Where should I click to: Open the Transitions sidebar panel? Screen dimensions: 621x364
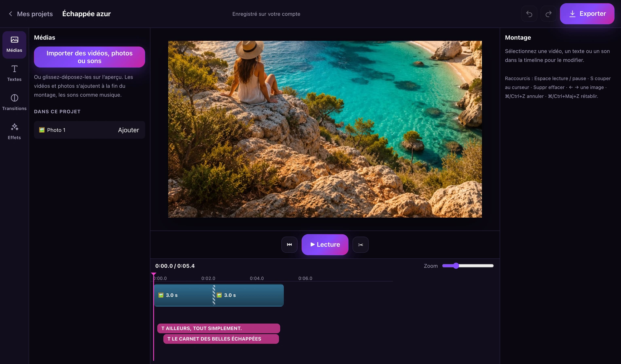pyautogui.click(x=14, y=103)
